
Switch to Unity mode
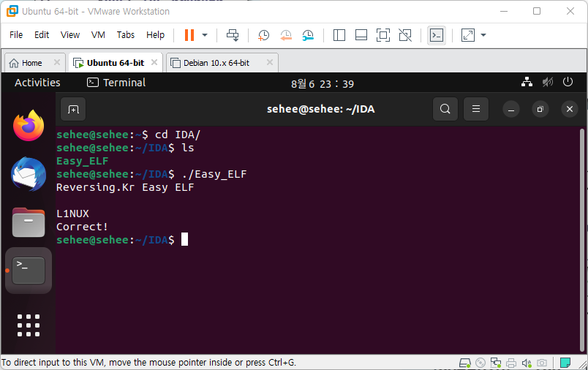pos(405,35)
